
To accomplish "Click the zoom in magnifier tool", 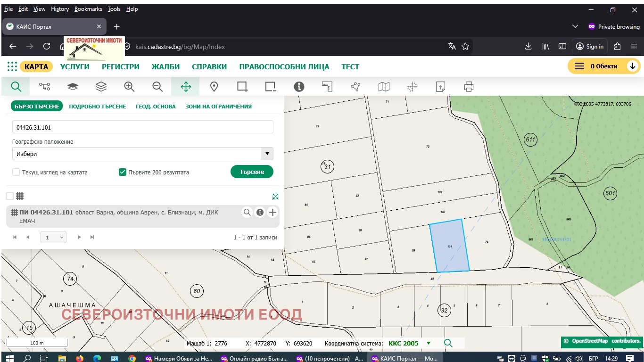I will click(129, 87).
